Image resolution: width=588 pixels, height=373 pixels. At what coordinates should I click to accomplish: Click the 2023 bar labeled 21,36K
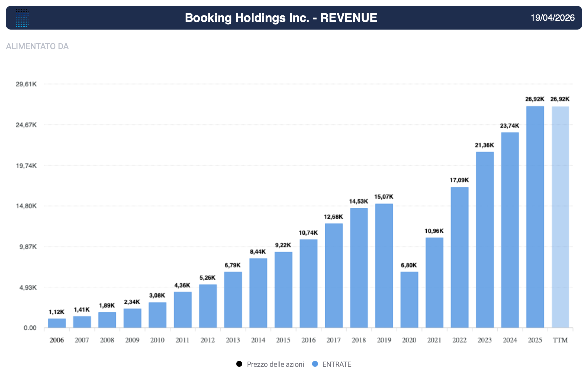(485, 240)
